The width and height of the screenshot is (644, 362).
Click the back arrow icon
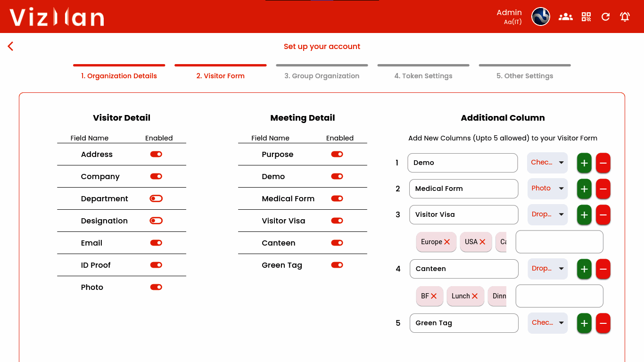pos(10,46)
